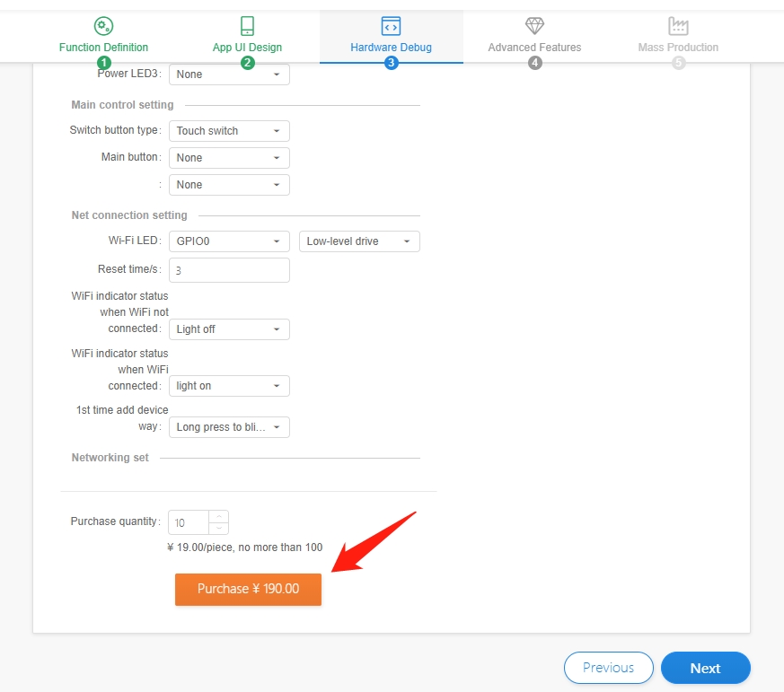Increase purchase quantity with up arrow
Viewport: 784px width, 692px height.
click(218, 517)
